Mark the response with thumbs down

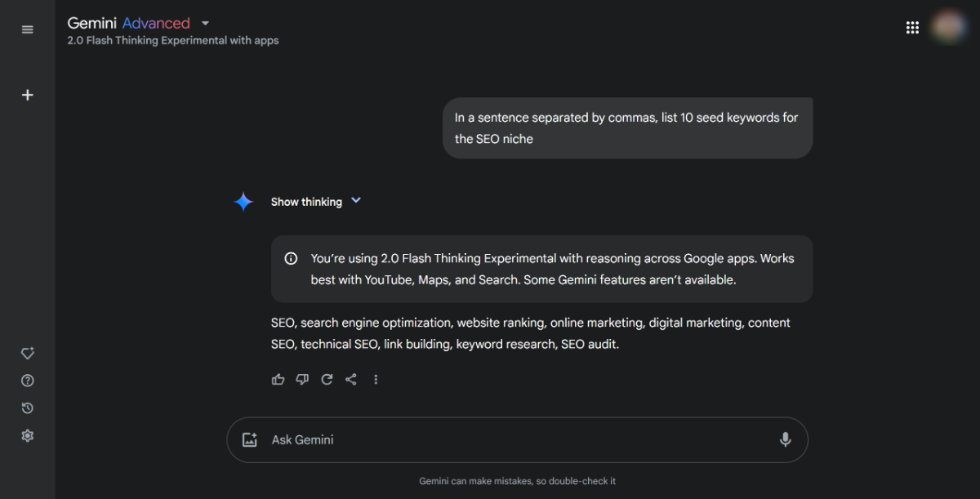pyautogui.click(x=303, y=379)
